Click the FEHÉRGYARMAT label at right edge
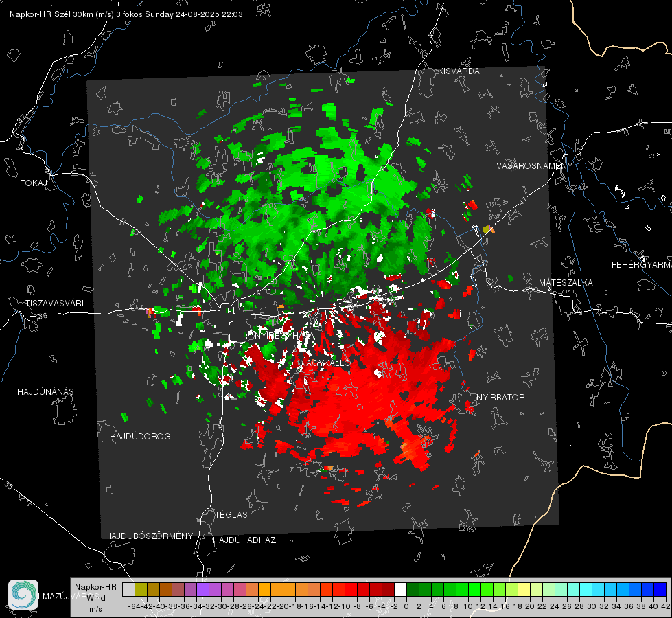Viewport: 672px width, 618px height. [642, 265]
